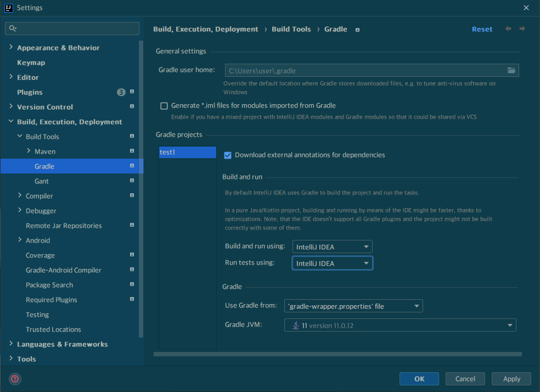Open the Run tests using dropdown
540x392 pixels.
[333, 263]
